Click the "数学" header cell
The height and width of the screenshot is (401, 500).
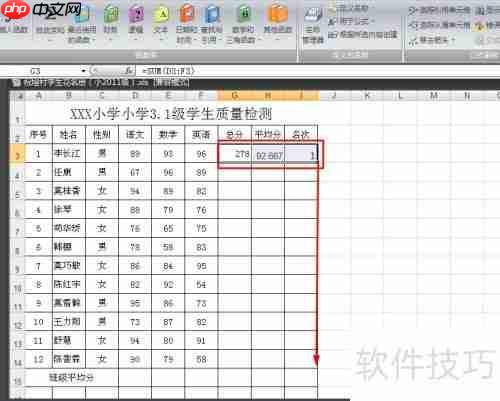168,135
